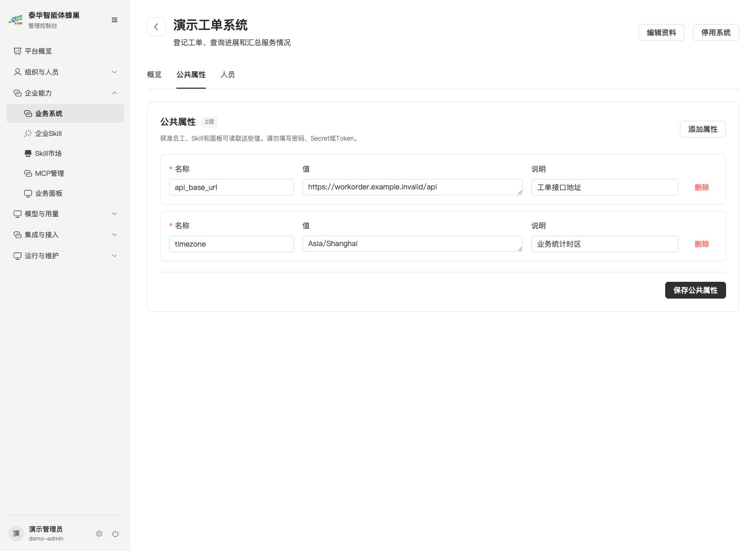Click the 组织与人员 person icon

click(x=17, y=72)
